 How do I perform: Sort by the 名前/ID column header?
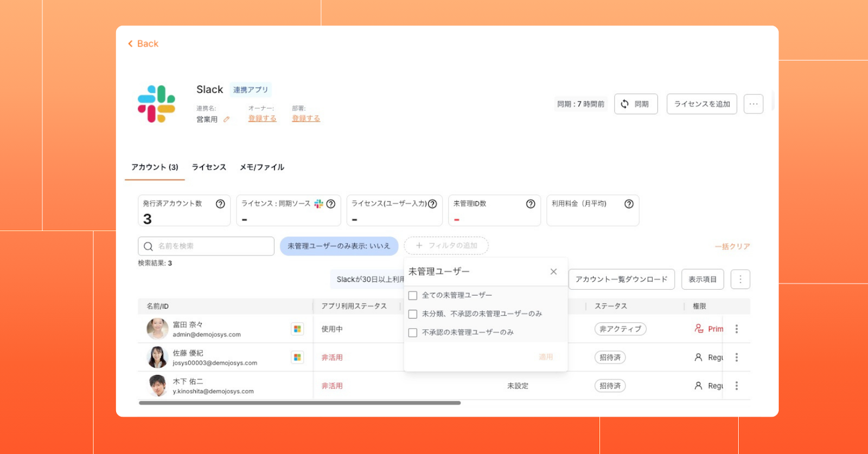coord(158,306)
